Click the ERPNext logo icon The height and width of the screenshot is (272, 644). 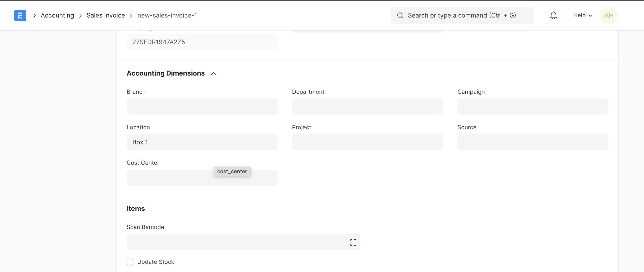20,15
